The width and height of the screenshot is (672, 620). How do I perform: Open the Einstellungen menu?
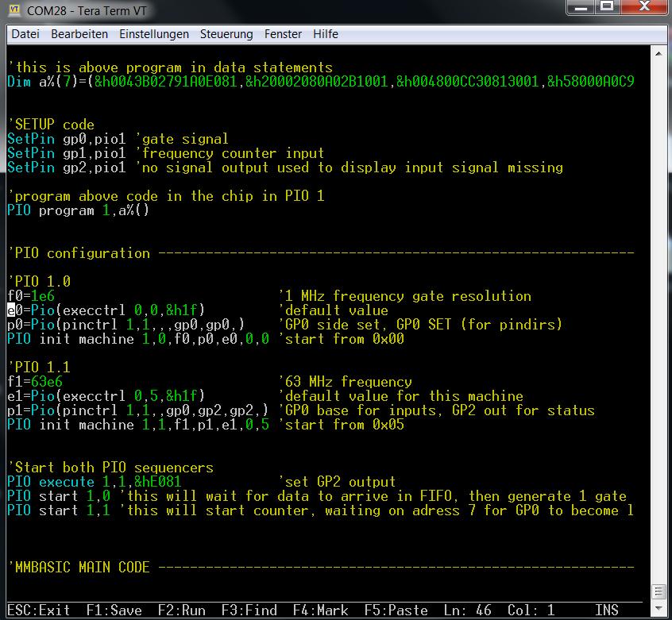coord(154,34)
